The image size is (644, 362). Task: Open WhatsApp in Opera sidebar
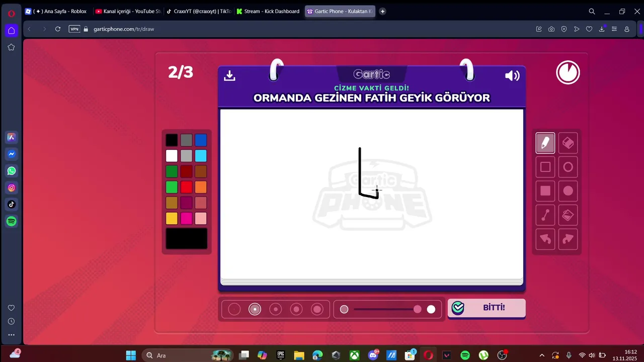click(x=12, y=171)
